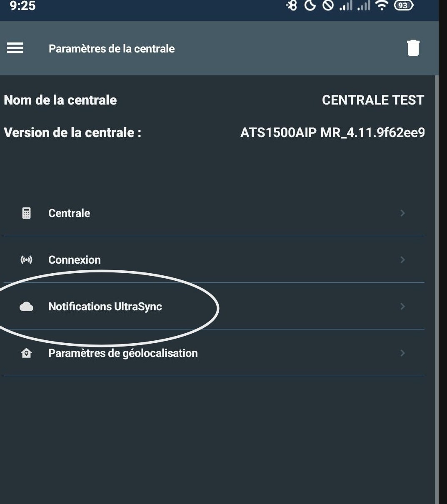Open Notifications UltraSync settings
This screenshot has height=504, width=447.
pos(105,307)
